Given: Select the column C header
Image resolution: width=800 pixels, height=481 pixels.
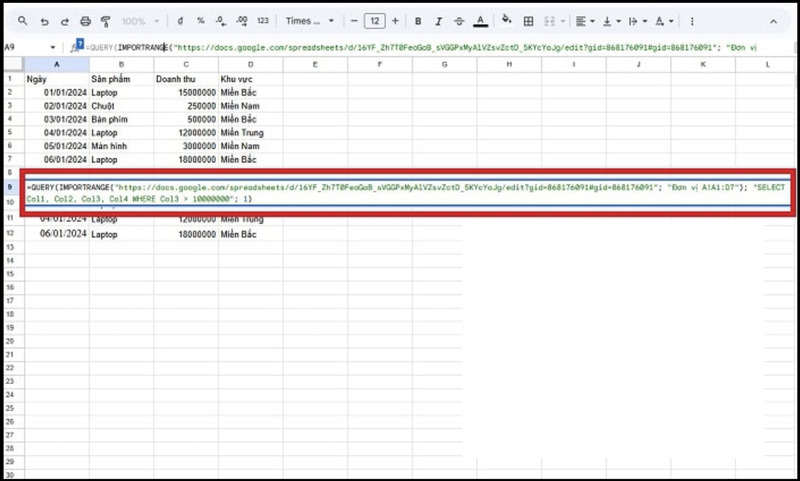Looking at the screenshot, I should pos(186,64).
